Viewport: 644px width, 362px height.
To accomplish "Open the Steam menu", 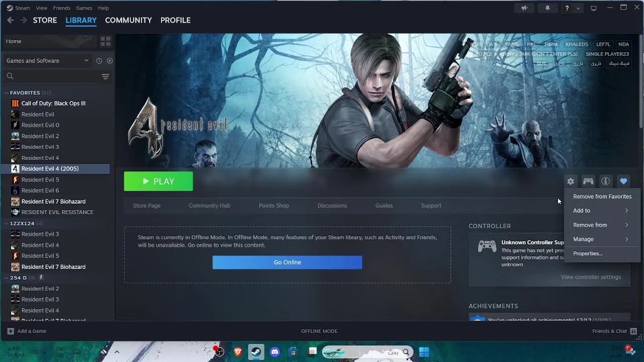I will 23,8.
